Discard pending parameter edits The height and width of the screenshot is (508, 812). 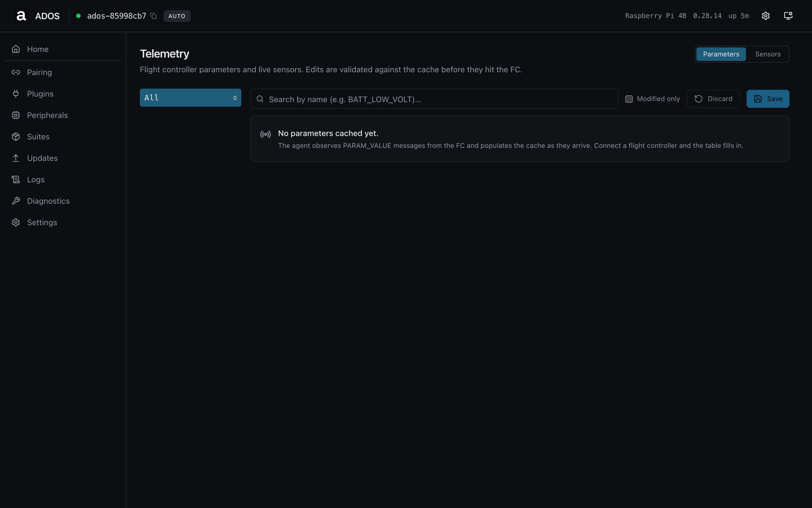click(713, 99)
